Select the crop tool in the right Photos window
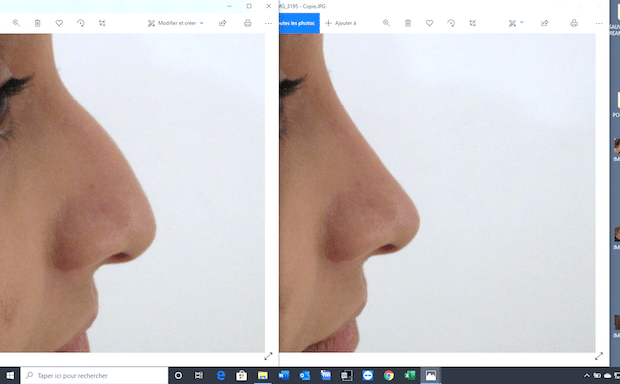Image resolution: width=620 pixels, height=384 pixels. [x=473, y=23]
